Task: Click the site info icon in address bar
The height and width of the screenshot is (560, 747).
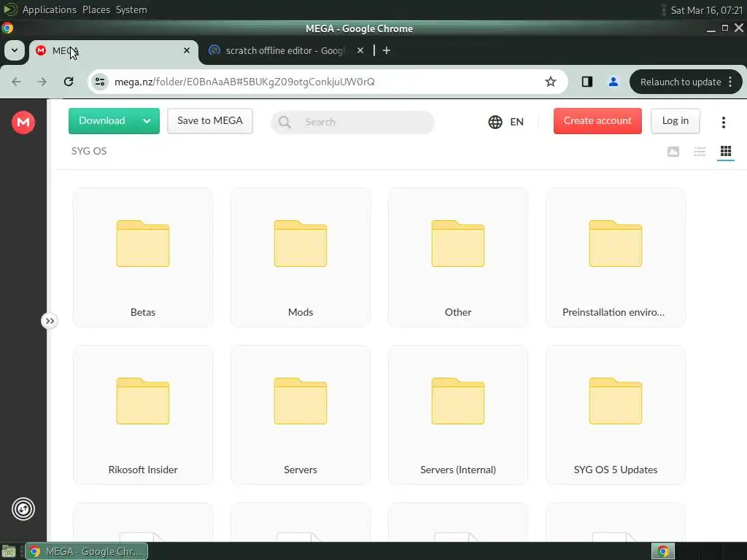Action: 99,82
